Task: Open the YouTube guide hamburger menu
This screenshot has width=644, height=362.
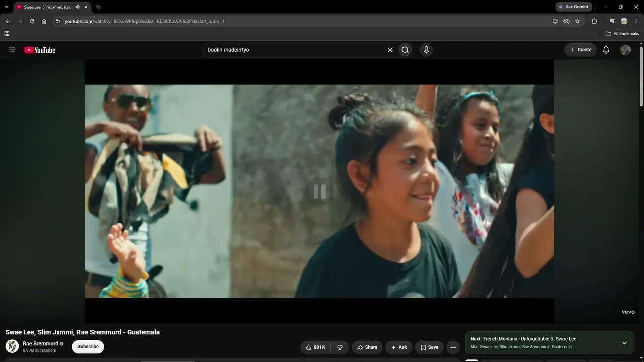Action: [12, 50]
